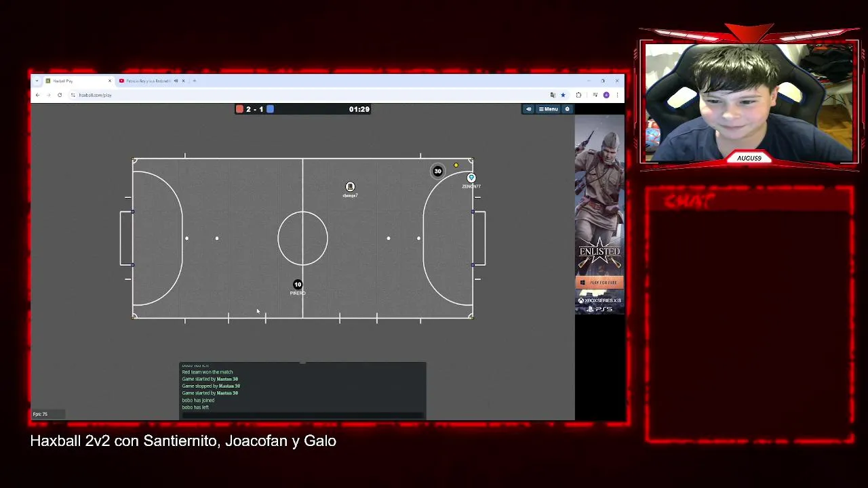Click the blue player disc ZENON77
868x488 pixels.
[x=471, y=178]
